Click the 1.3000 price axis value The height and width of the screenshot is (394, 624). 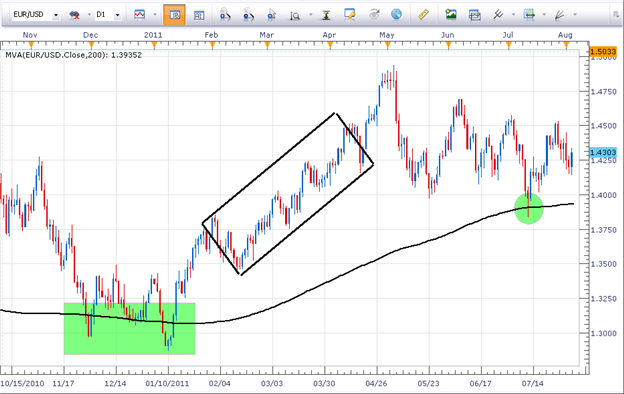(603, 333)
